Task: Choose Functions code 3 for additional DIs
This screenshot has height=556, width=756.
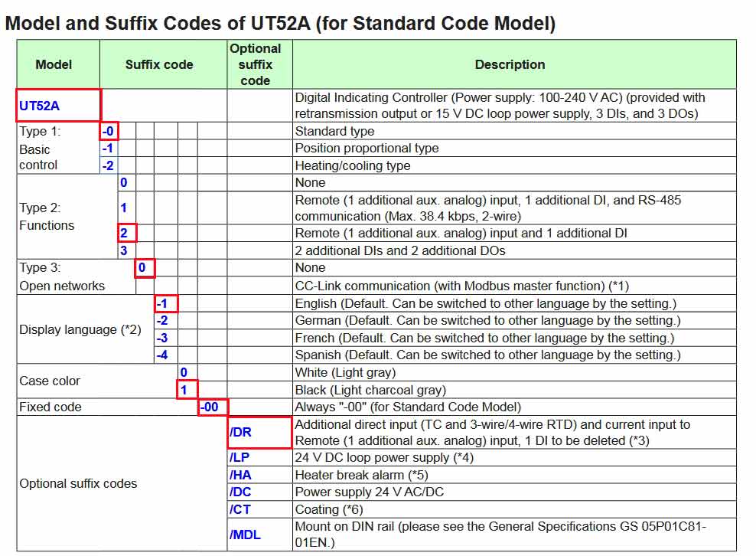Action: (125, 250)
